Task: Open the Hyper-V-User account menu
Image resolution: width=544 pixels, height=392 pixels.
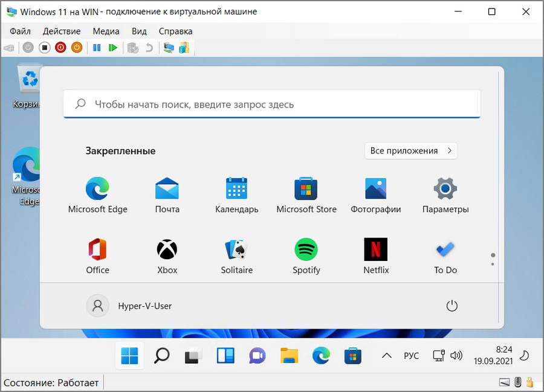Action: (129, 306)
